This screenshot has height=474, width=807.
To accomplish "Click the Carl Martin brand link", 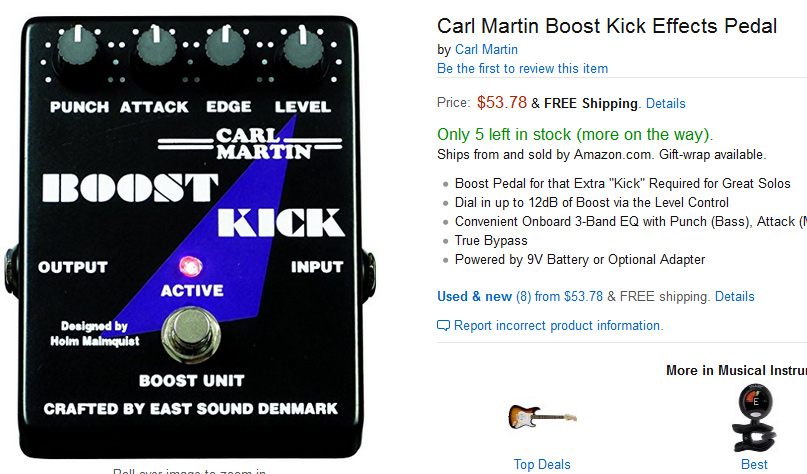I will click(486, 49).
